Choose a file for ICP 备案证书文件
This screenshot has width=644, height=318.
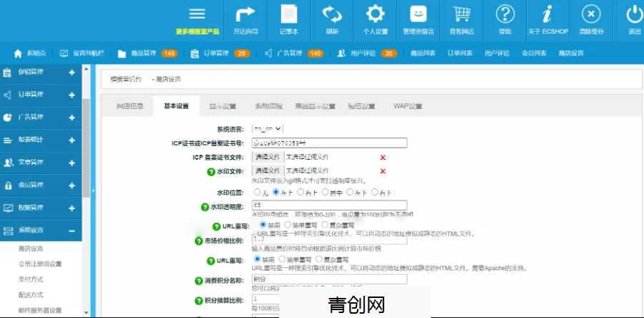(x=268, y=157)
